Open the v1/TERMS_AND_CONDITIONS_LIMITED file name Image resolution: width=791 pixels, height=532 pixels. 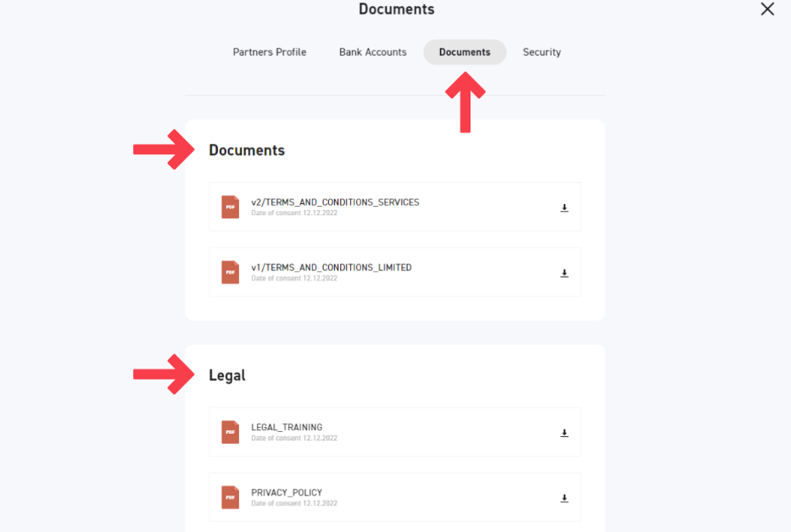(x=331, y=268)
